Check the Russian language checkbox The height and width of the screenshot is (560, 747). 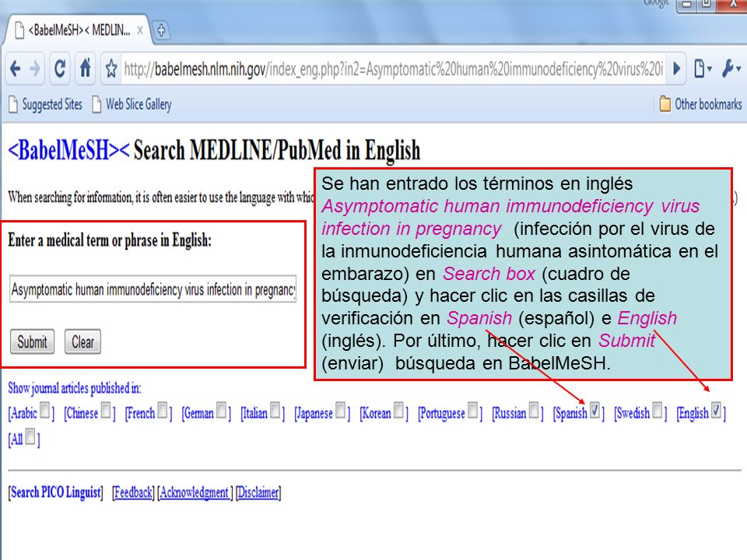coord(534,410)
